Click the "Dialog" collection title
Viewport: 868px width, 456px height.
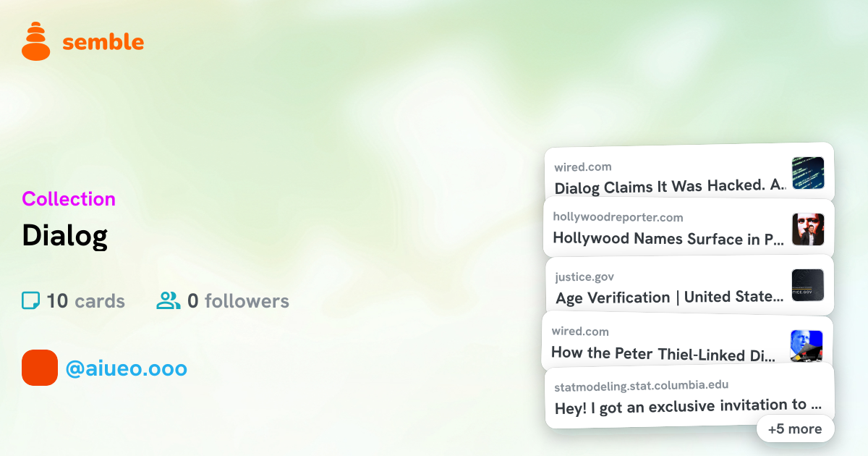[65, 235]
